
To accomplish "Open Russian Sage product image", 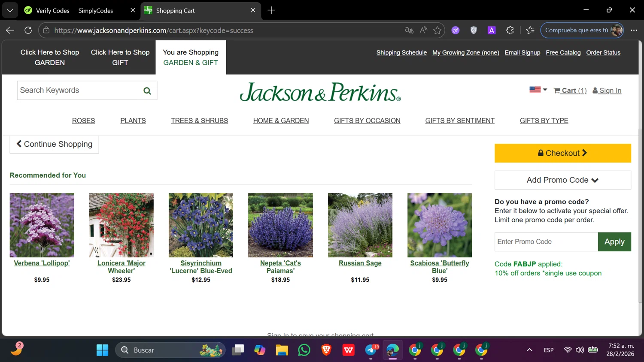I will 360,225.
